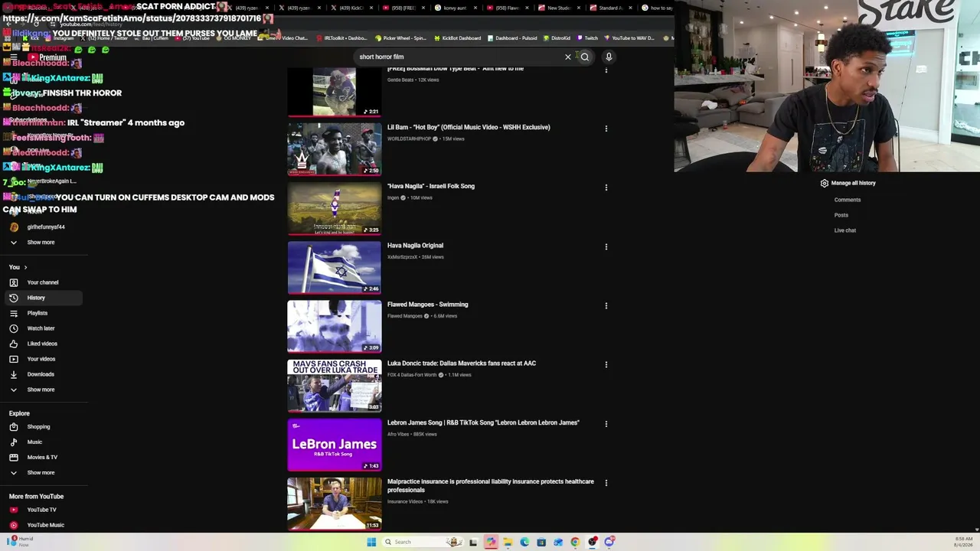Expand Show more below Downloads
This screenshot has height=551, width=980.
click(42, 390)
